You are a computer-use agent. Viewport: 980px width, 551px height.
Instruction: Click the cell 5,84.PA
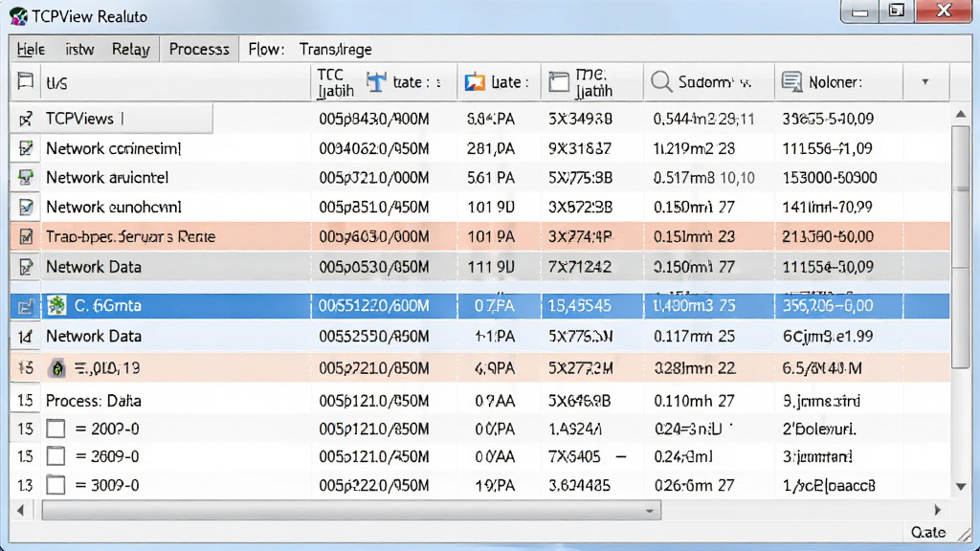[x=491, y=119]
